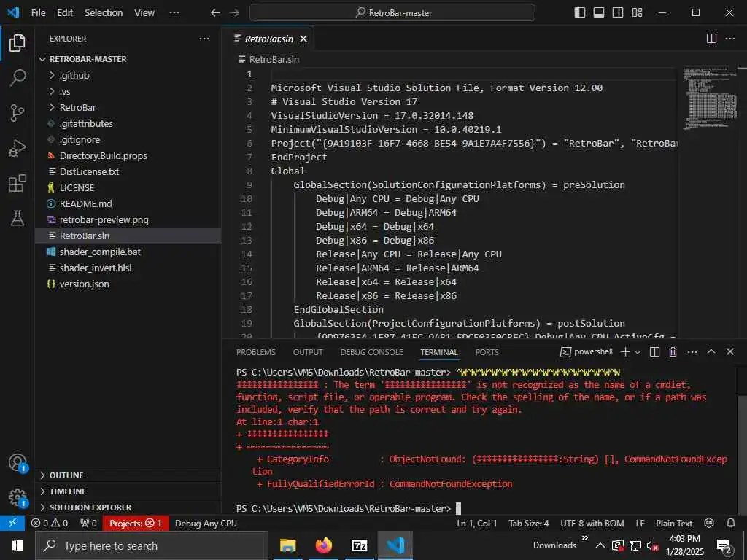Open the View menu

[x=144, y=13]
